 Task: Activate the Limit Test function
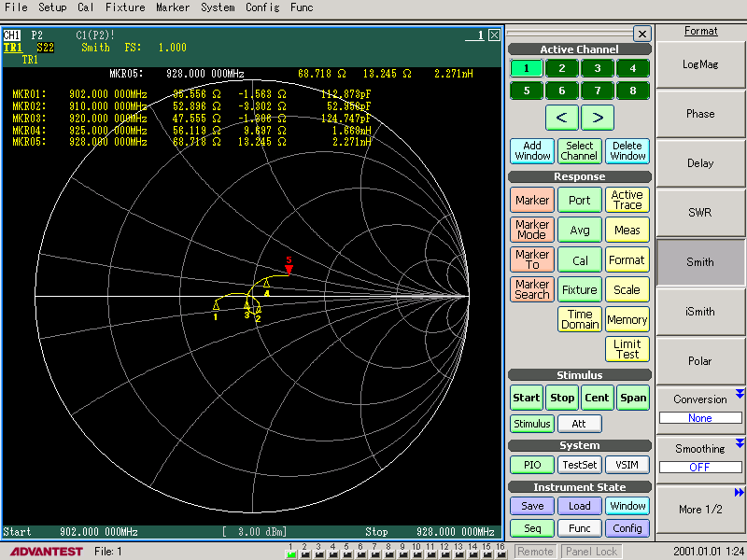[x=627, y=349]
